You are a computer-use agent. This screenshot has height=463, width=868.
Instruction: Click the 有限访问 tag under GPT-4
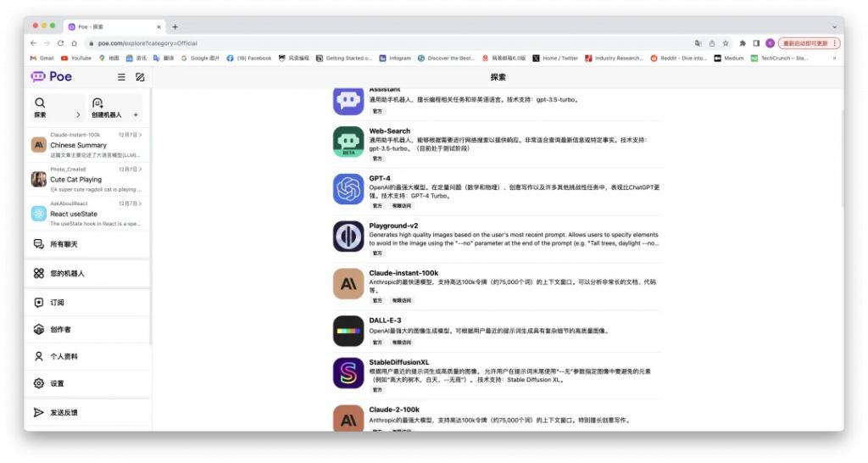pyautogui.click(x=401, y=205)
